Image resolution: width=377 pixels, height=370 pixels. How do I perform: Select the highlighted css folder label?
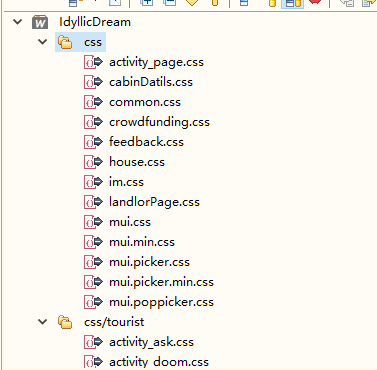tap(93, 43)
